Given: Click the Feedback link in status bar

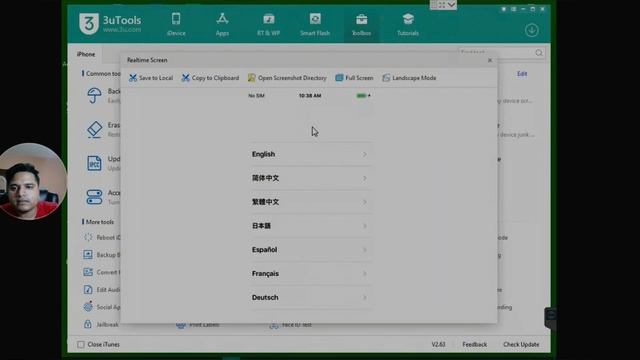Looking at the screenshot, I should [x=474, y=344].
